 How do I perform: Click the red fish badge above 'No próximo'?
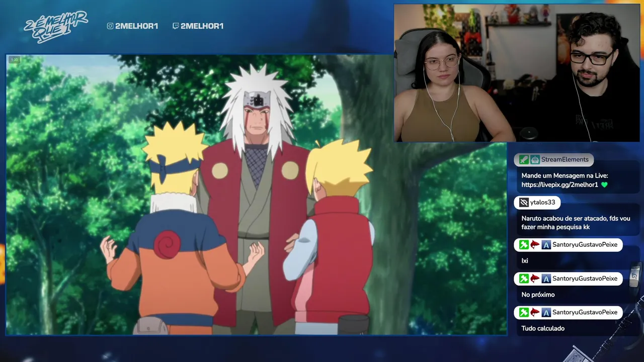pyautogui.click(x=535, y=279)
